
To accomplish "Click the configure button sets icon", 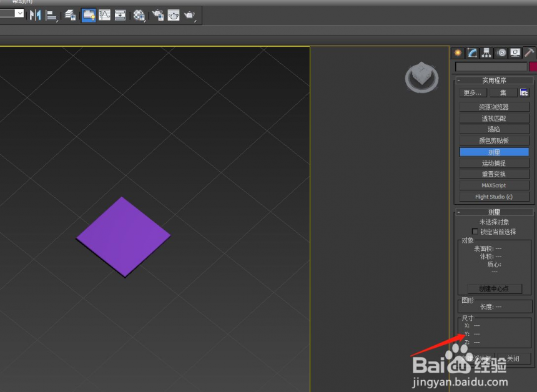I will [524, 93].
